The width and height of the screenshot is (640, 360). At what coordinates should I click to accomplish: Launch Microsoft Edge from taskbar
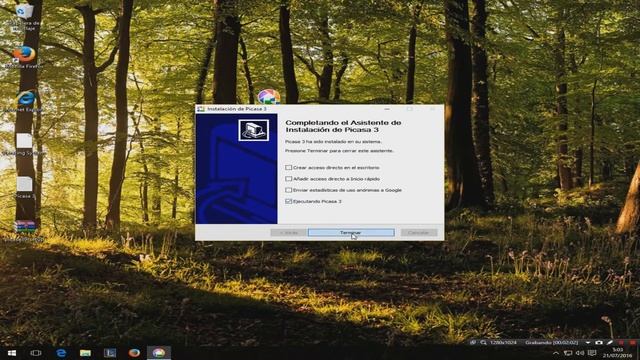coord(61,353)
